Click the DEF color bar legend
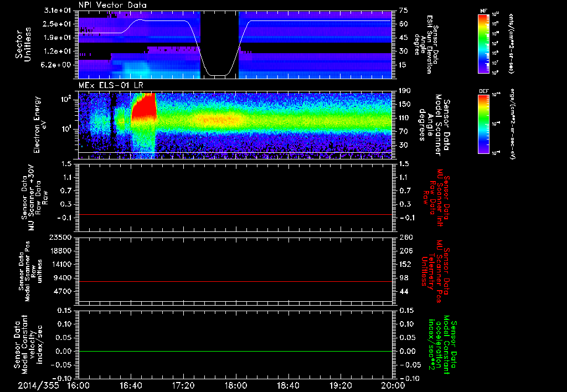 pyautogui.click(x=484, y=124)
